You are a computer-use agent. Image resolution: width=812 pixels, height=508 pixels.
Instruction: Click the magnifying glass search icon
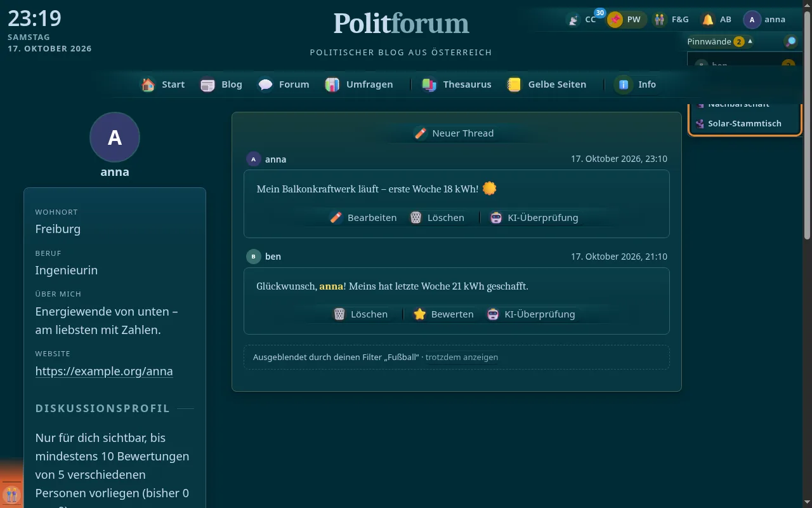coord(791,41)
